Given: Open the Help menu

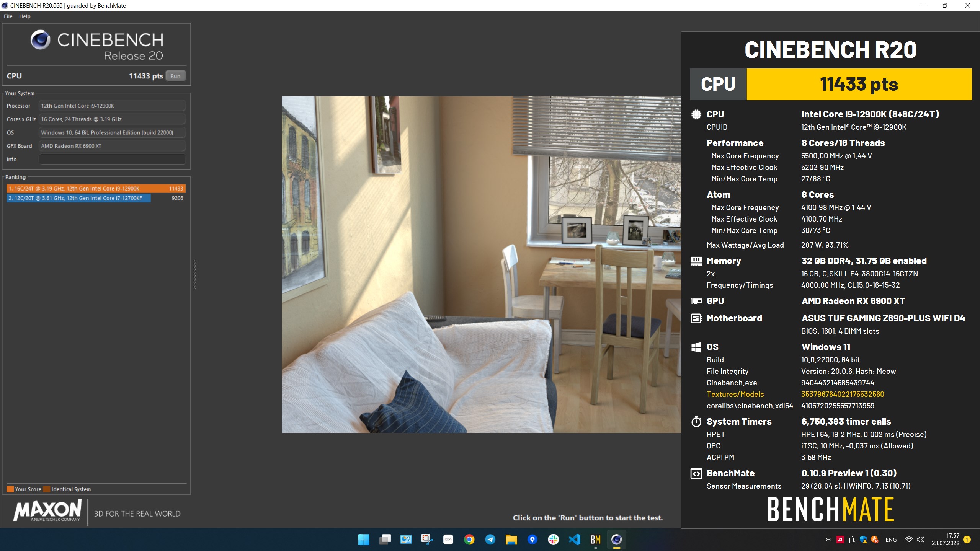Looking at the screenshot, I should 25,16.
